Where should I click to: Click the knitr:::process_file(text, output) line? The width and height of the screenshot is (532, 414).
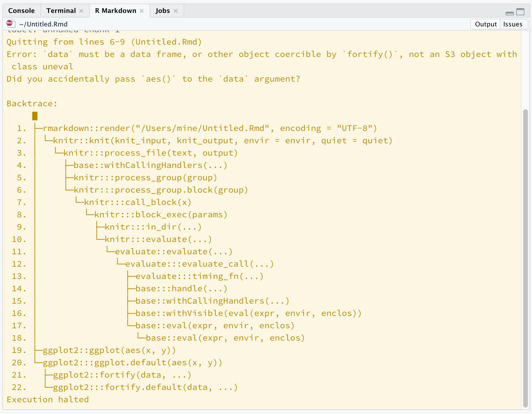[x=150, y=153]
